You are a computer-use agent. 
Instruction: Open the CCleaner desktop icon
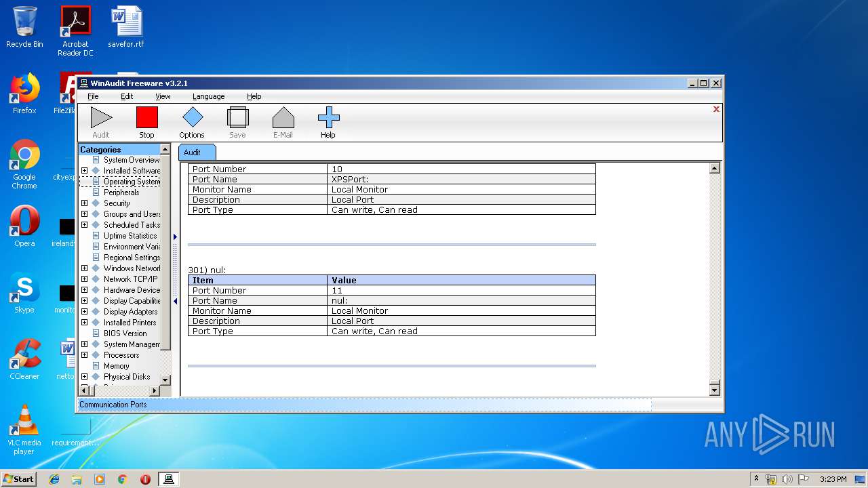24,359
